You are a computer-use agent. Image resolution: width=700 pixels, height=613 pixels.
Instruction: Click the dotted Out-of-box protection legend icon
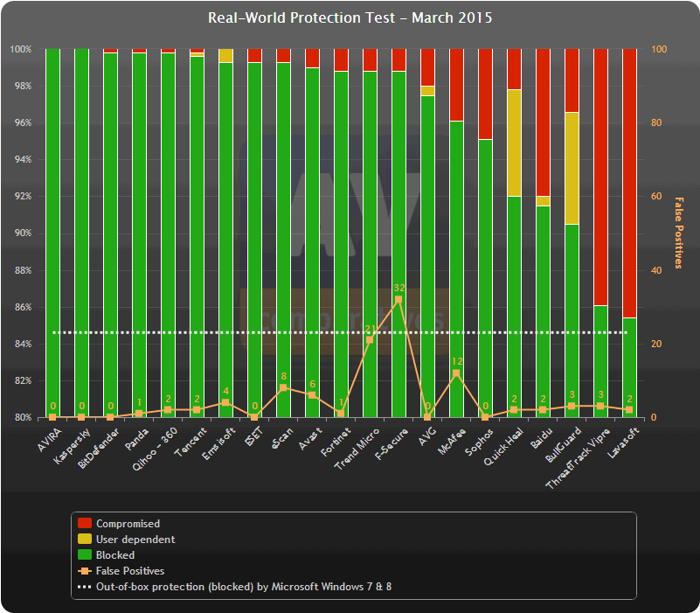(x=85, y=586)
